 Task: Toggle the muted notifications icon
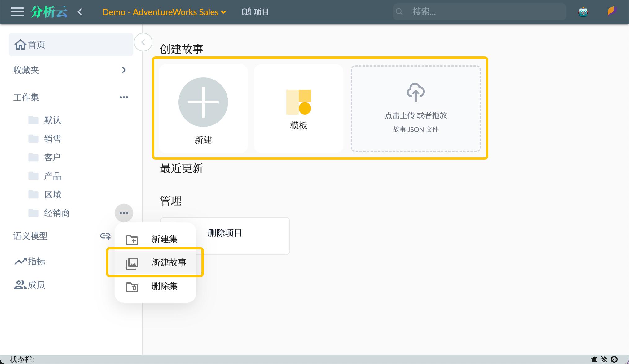pos(604,360)
